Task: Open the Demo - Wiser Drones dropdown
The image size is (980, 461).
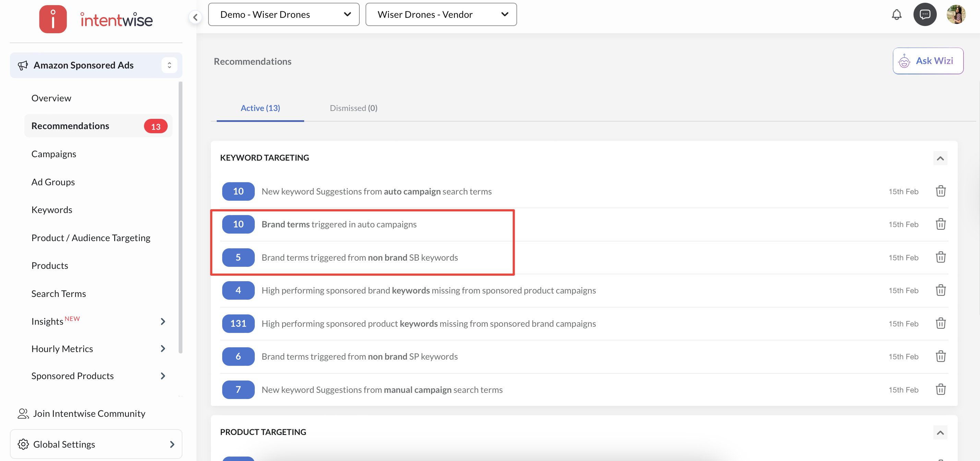Action: [284, 15]
